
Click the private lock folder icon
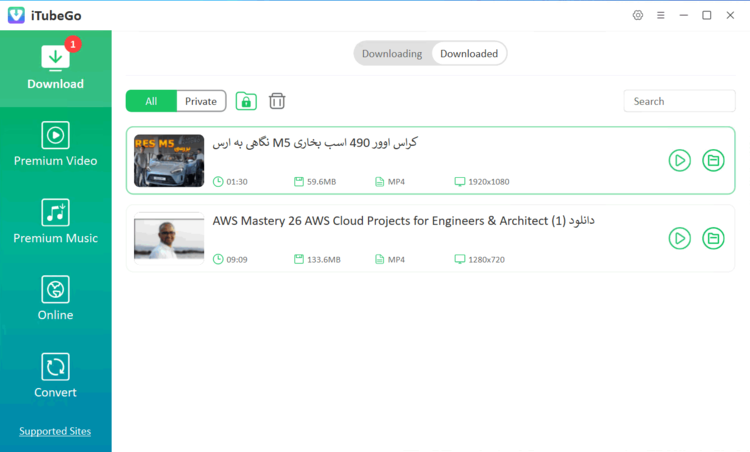coord(246,101)
